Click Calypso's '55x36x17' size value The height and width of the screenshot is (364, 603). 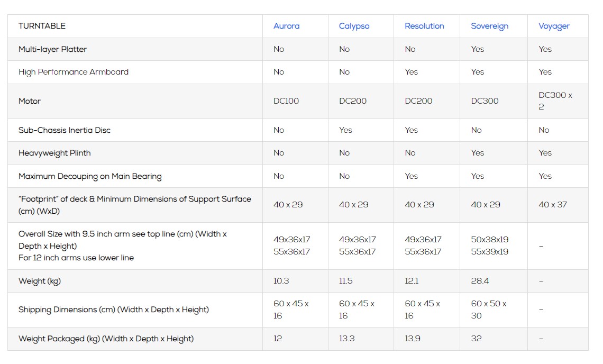click(x=357, y=252)
